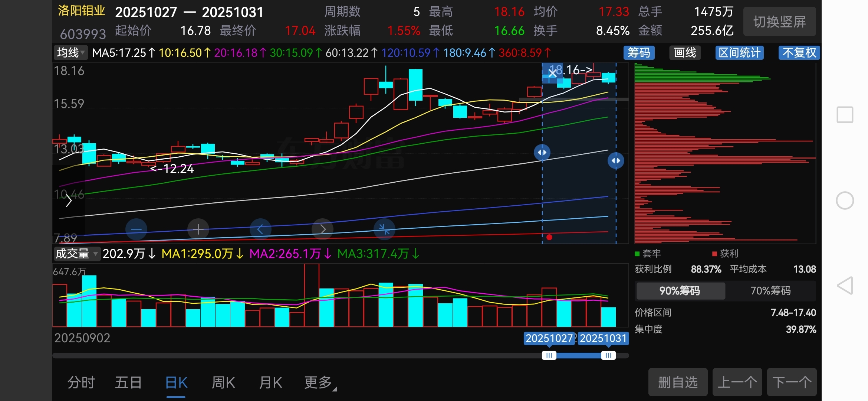Image resolution: width=868 pixels, height=401 pixels.
Task: Click the zoom in plus chart icon
Action: pos(198,229)
